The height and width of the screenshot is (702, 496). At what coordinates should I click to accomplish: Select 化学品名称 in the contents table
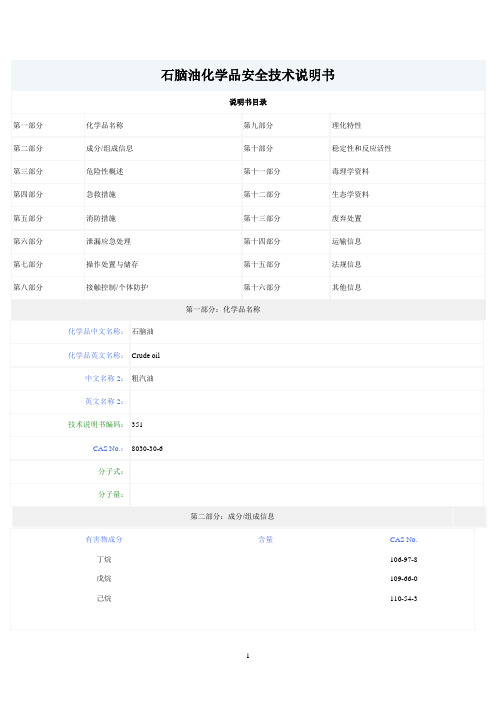(105, 125)
